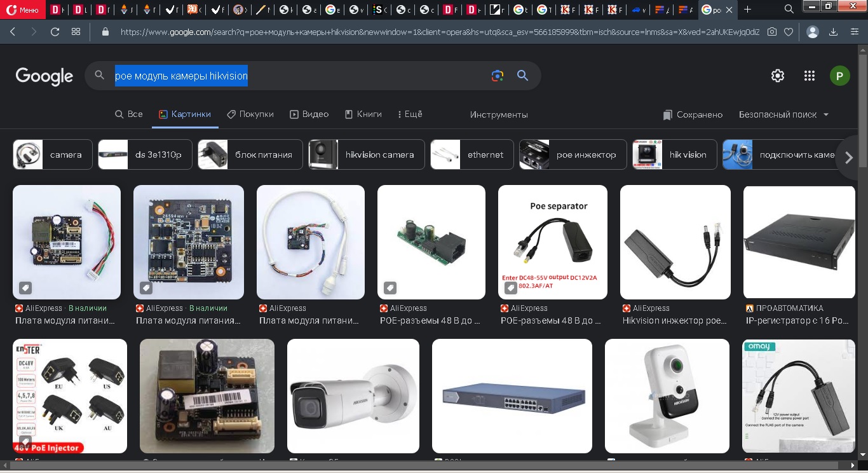Open the Безопасный поиск dropdown
The height and width of the screenshot is (473, 868).
click(x=784, y=114)
